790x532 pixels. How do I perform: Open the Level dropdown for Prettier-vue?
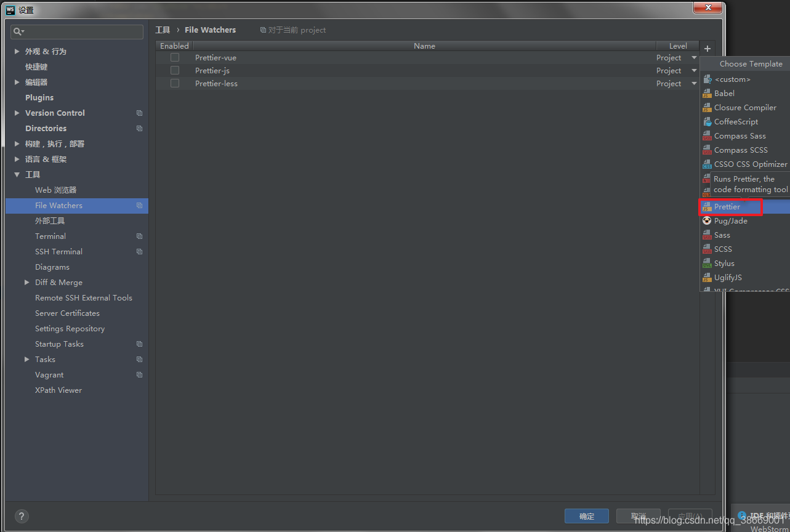pos(693,57)
